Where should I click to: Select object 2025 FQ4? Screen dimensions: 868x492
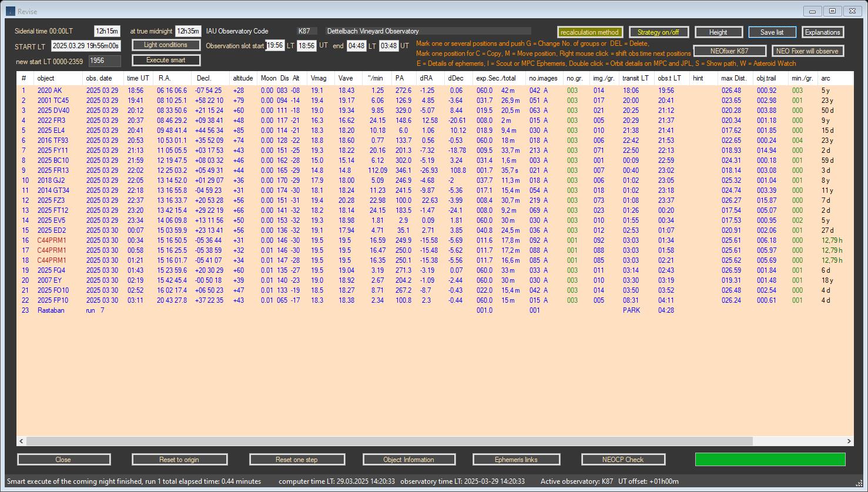52,270
